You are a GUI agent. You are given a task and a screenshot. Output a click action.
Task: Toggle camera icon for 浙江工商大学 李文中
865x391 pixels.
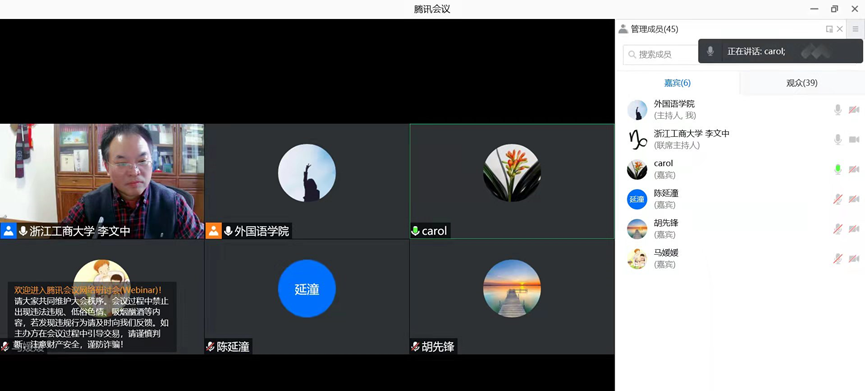tap(854, 140)
